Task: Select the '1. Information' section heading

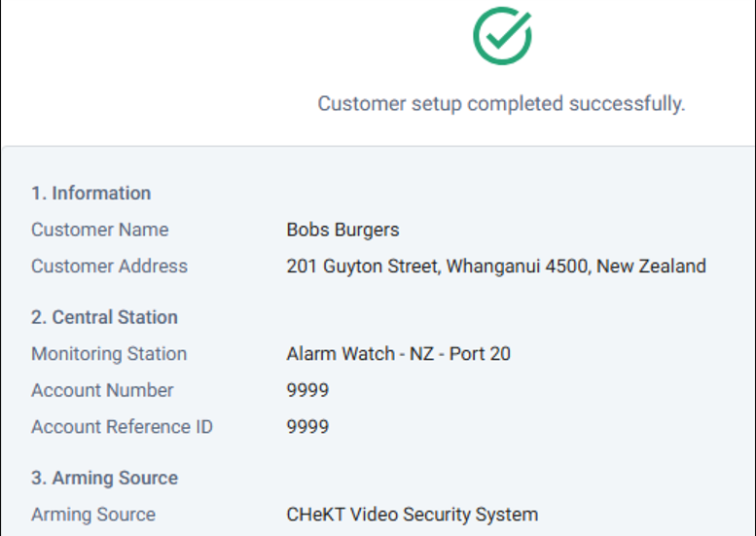Action: tap(90, 193)
